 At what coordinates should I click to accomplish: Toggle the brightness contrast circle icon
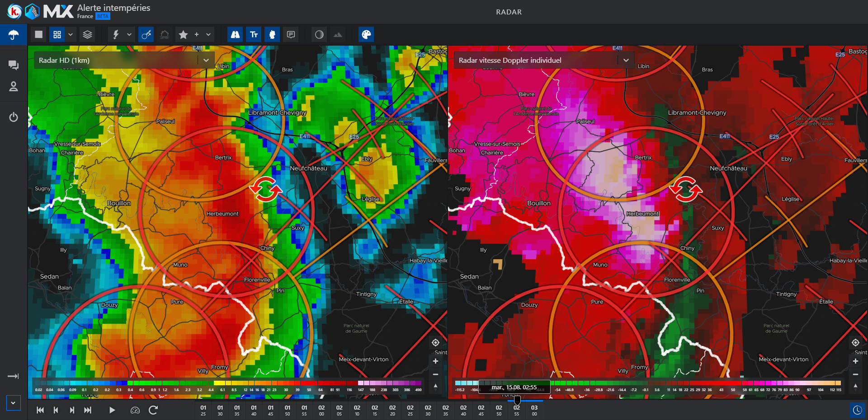click(x=319, y=34)
